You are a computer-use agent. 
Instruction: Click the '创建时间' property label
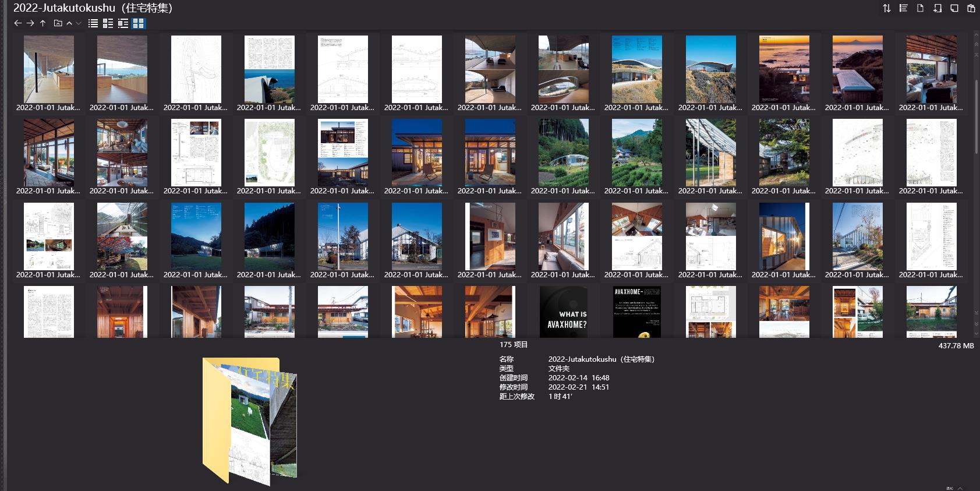tap(514, 378)
